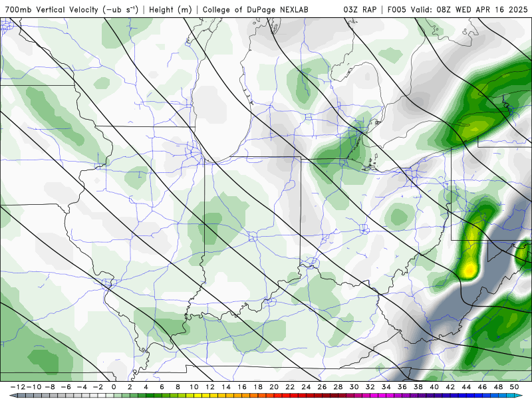Click the 'F005' forecast hour text
Image resolution: width=532 pixels, height=399 pixels.
point(396,9)
